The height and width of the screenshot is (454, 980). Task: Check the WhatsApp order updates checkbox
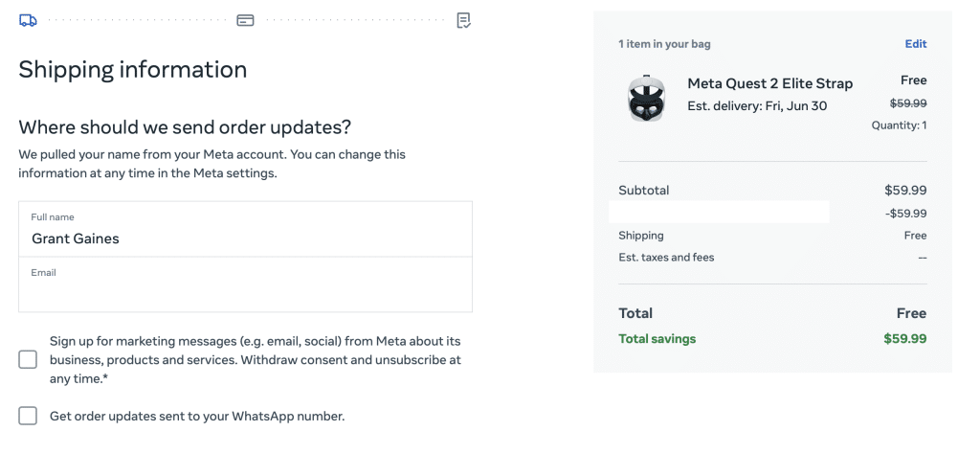[28, 416]
